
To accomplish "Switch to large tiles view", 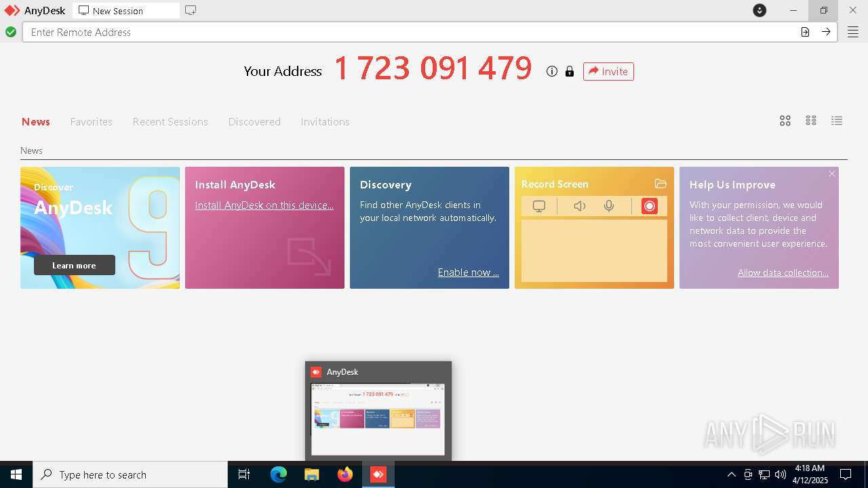I will pos(785,121).
